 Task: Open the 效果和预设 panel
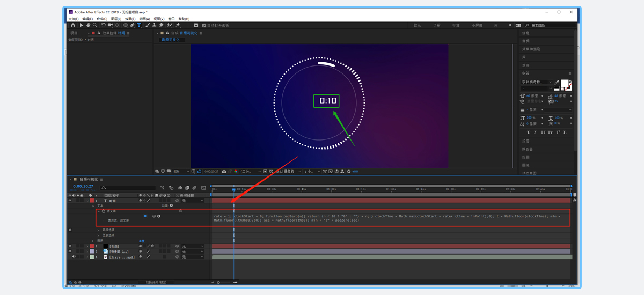[x=531, y=49]
